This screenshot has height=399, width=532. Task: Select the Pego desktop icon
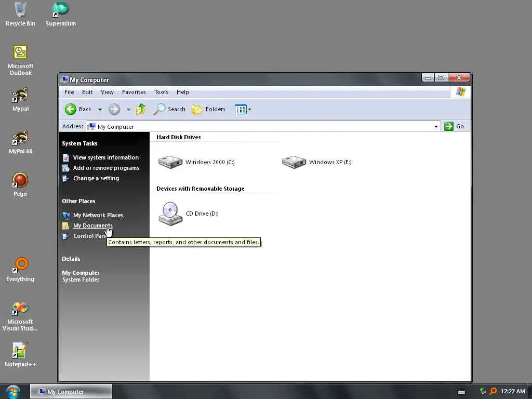pos(20,184)
